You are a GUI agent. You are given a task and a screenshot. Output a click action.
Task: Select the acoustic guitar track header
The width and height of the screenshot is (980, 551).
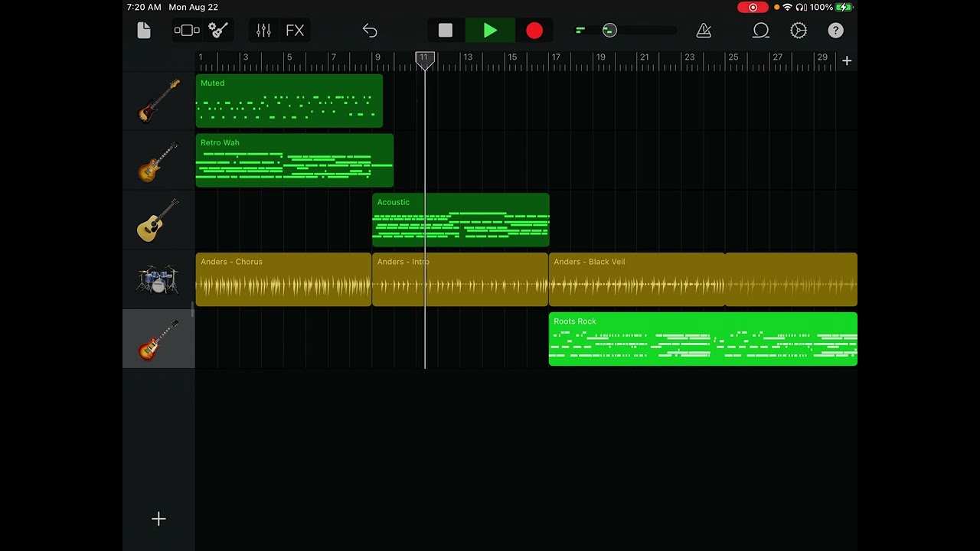(158, 220)
